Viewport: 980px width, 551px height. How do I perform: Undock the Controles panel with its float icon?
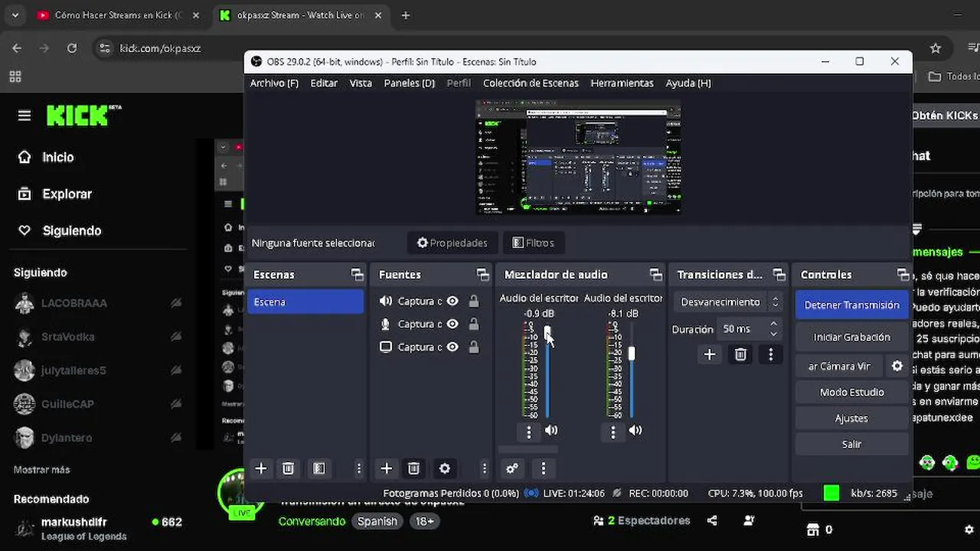tap(903, 274)
